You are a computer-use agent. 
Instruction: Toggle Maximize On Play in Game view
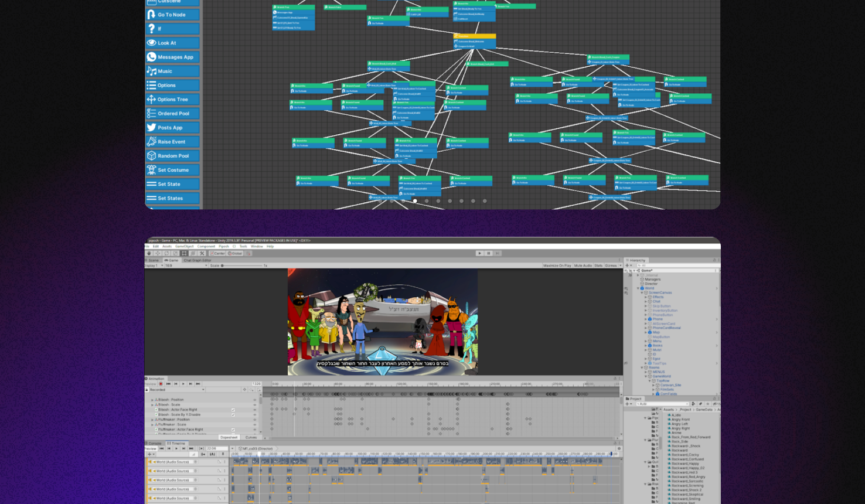tap(557, 265)
